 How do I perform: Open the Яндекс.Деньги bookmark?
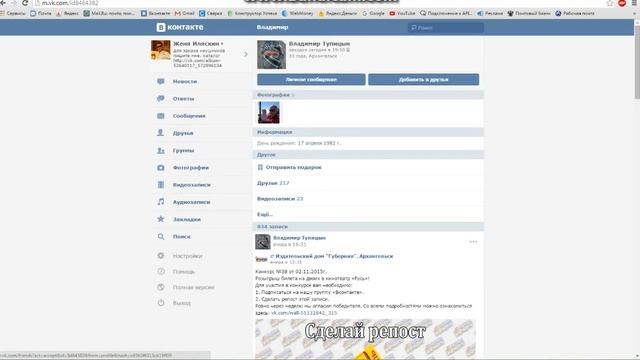click(338, 13)
